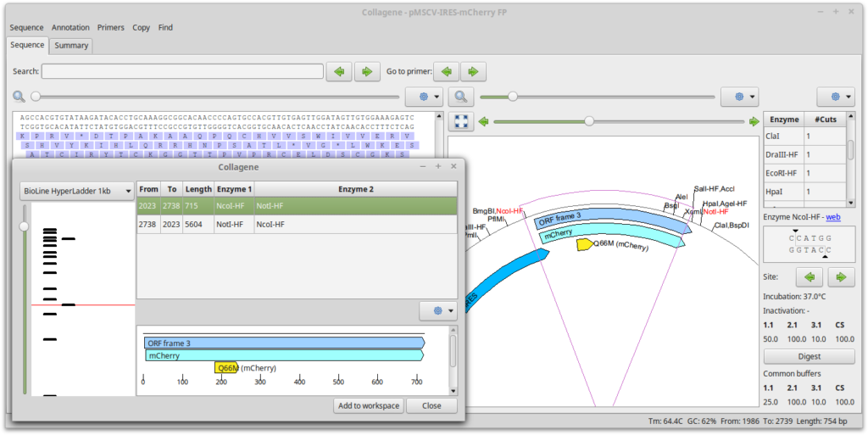Go to next primer arrow

[473, 71]
